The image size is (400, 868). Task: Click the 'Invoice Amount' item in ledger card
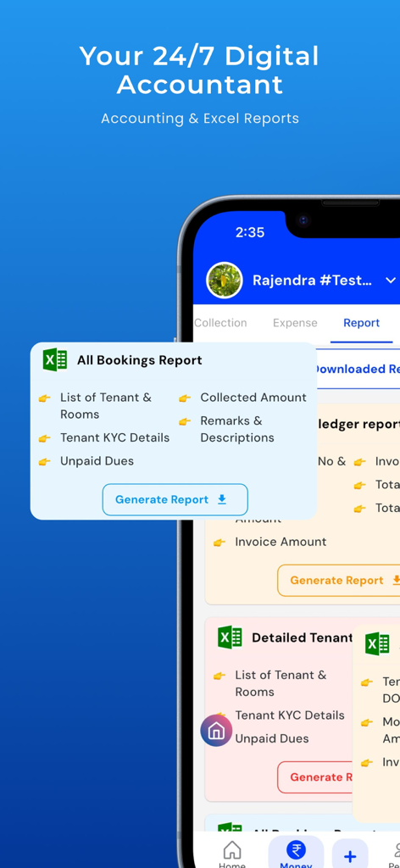click(281, 542)
